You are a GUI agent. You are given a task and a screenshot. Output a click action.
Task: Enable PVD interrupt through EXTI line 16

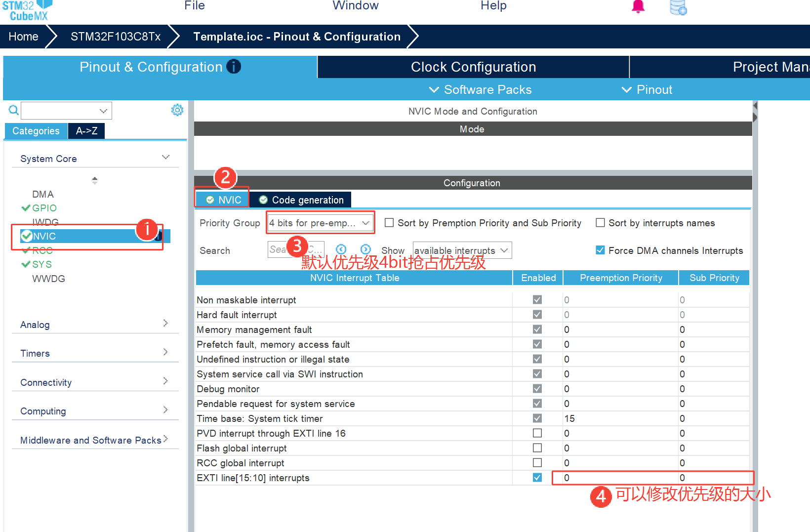pos(537,433)
